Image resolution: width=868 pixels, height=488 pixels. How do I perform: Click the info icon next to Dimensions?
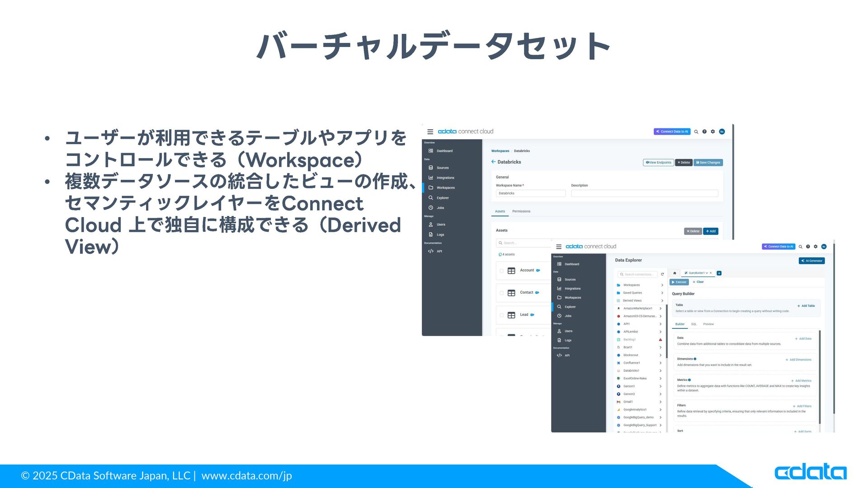(x=695, y=359)
